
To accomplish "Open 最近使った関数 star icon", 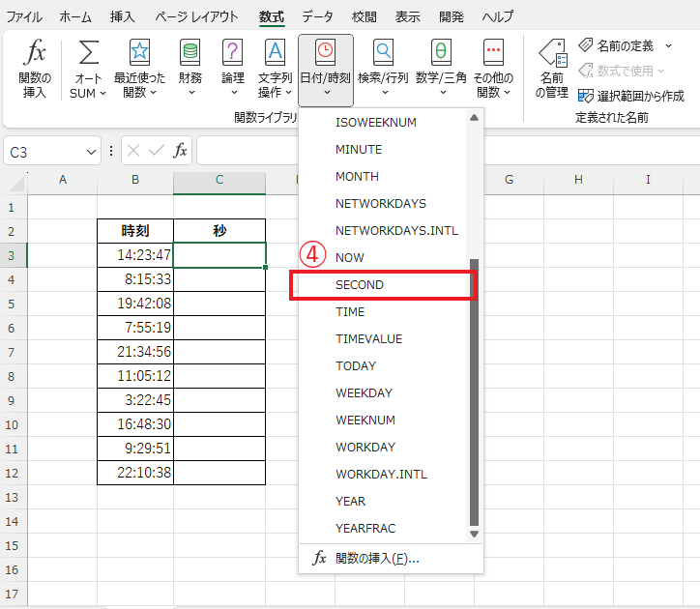I will coord(139,52).
